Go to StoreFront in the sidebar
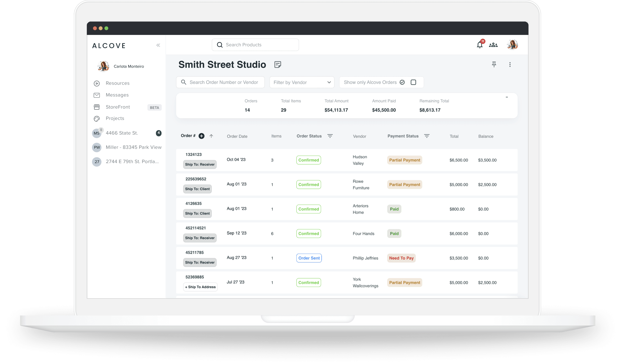621x364 pixels. tap(118, 107)
